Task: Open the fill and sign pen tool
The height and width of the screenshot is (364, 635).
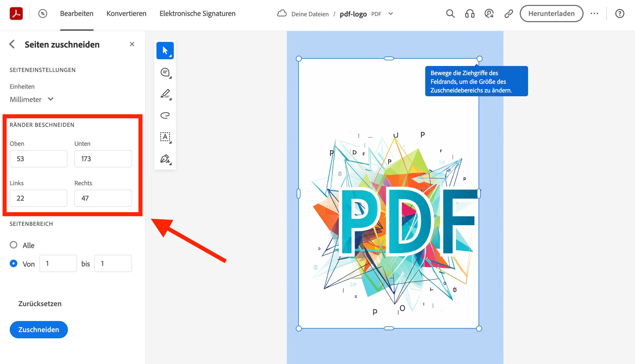Action: click(x=165, y=159)
